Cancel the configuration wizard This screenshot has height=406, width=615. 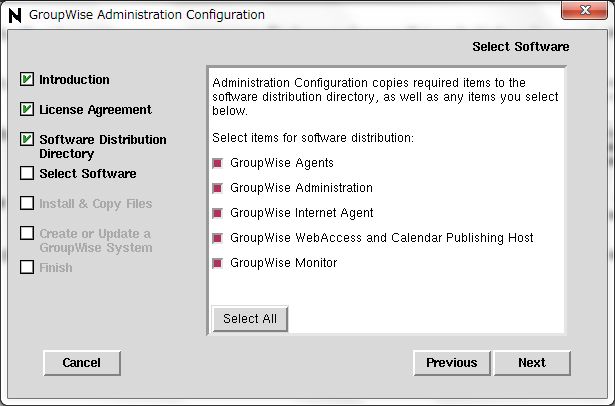82,362
